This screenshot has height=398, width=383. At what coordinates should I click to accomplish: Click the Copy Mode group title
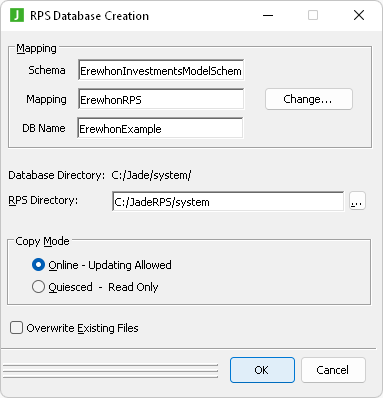click(42, 241)
